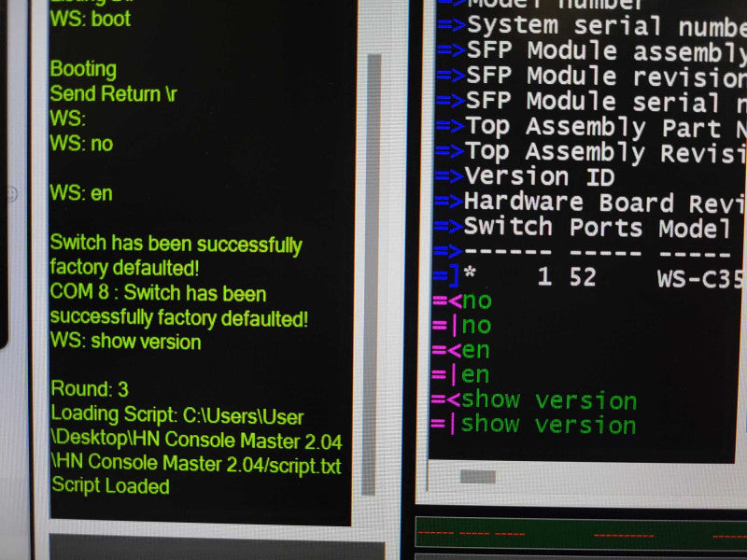Screen dimensions: 747x560
Task: Click the 'Round: 3' log entry
Action: point(90,388)
